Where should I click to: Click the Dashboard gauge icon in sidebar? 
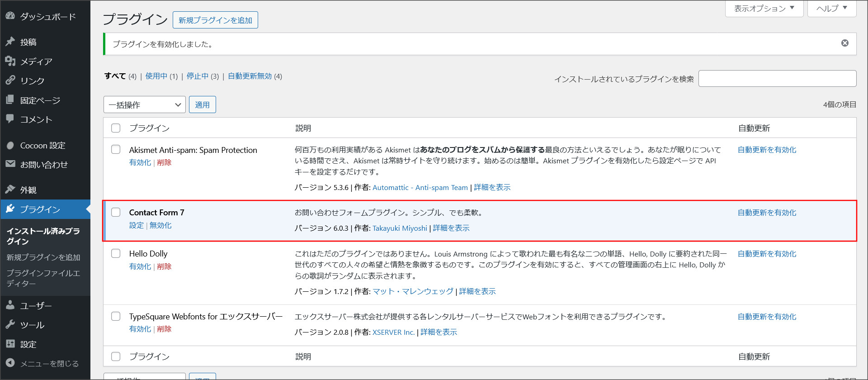coord(10,16)
